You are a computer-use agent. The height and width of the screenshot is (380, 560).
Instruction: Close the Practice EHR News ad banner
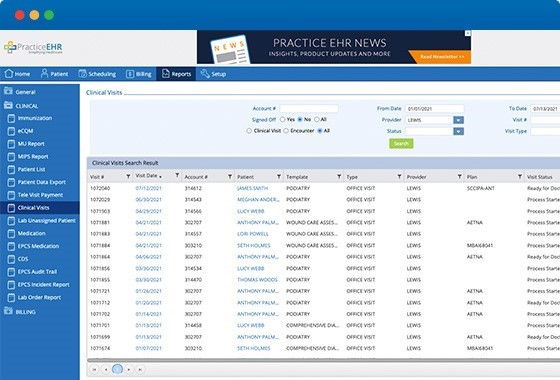pyautogui.click(x=468, y=33)
